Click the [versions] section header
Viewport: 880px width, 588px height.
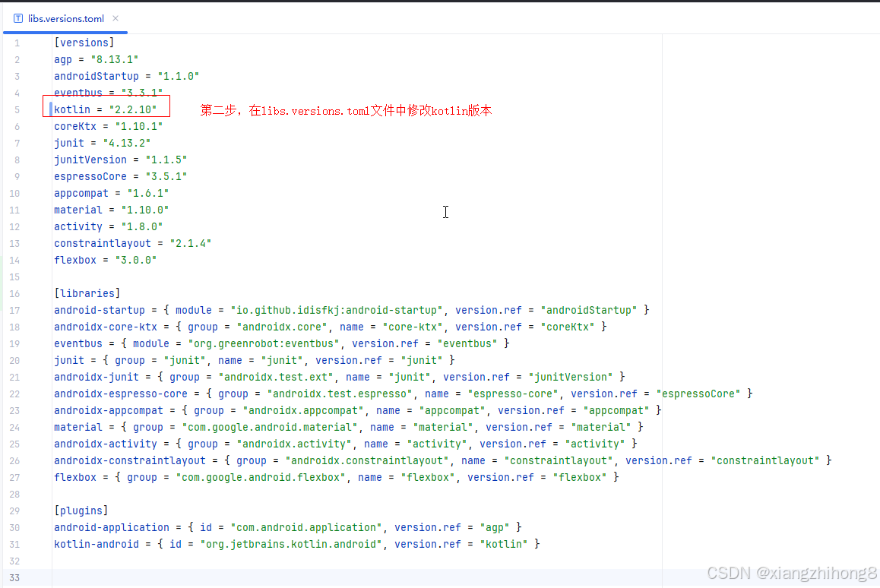[84, 43]
